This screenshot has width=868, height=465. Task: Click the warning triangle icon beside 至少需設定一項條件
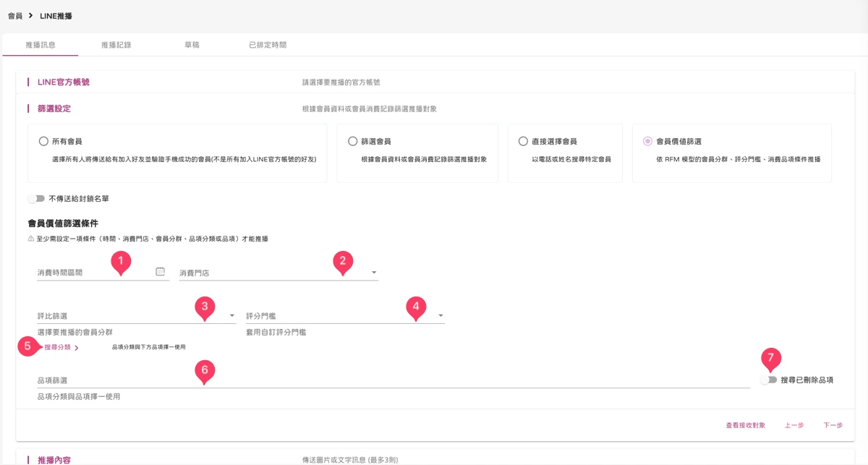click(30, 239)
